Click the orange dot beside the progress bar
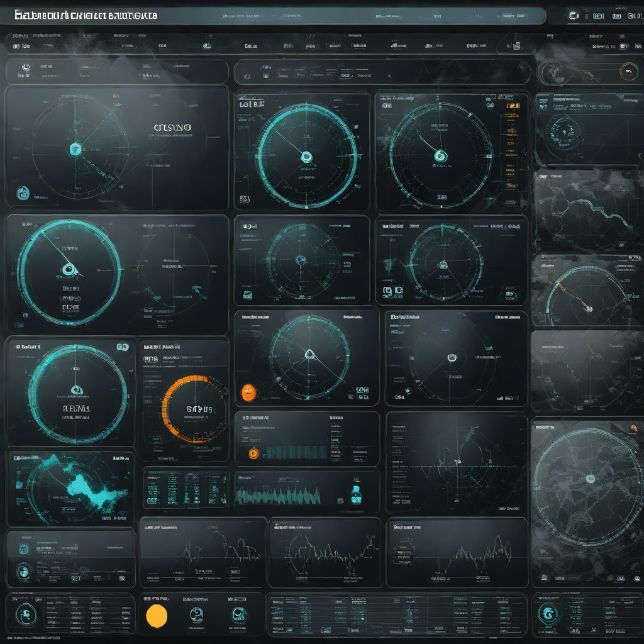 tap(253, 452)
